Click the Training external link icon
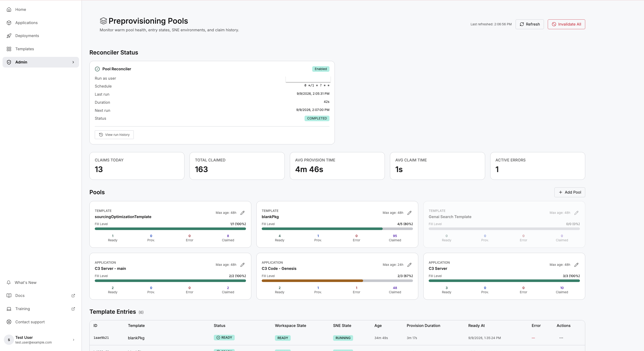Screen dimensions: 644x351 tap(73, 309)
